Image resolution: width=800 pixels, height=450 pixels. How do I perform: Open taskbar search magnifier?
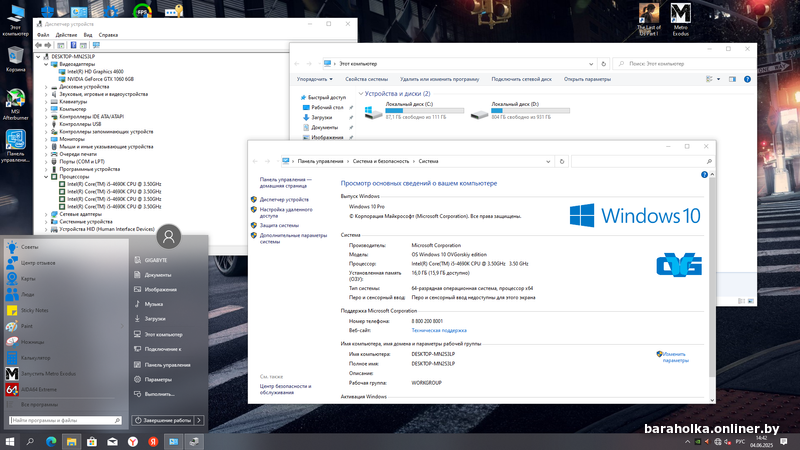tap(30, 442)
